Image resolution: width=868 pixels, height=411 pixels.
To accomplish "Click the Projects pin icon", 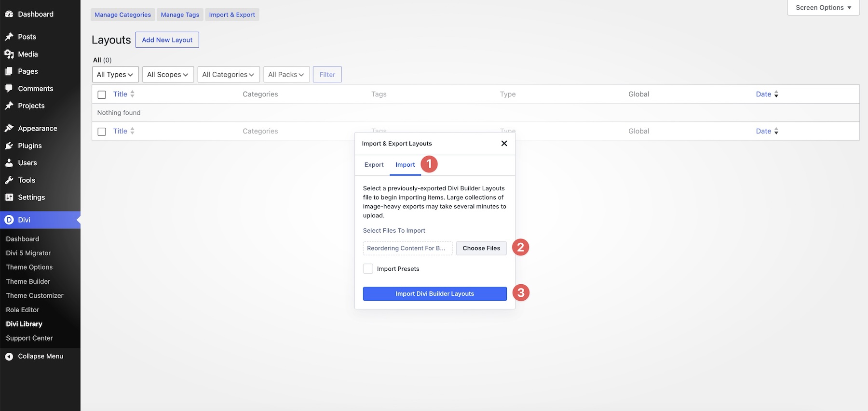I will [9, 106].
